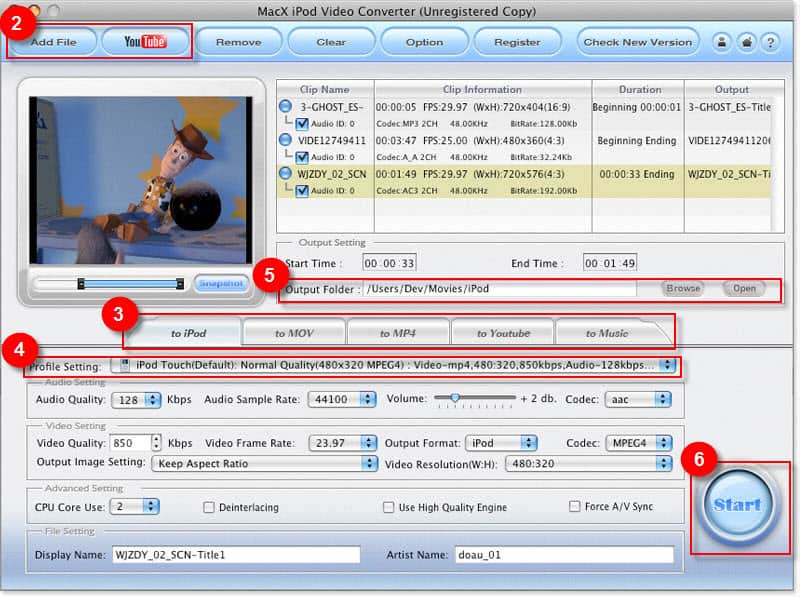Click the Open output folder button

tap(744, 289)
